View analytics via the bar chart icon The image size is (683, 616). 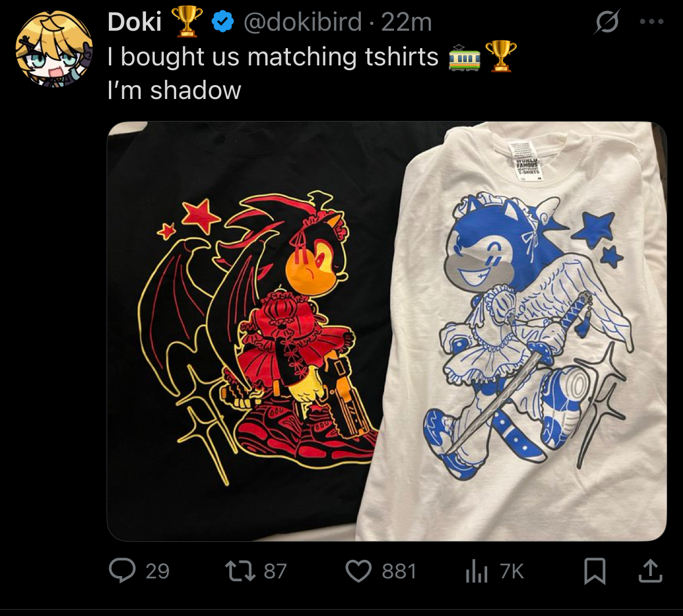pyautogui.click(x=476, y=571)
